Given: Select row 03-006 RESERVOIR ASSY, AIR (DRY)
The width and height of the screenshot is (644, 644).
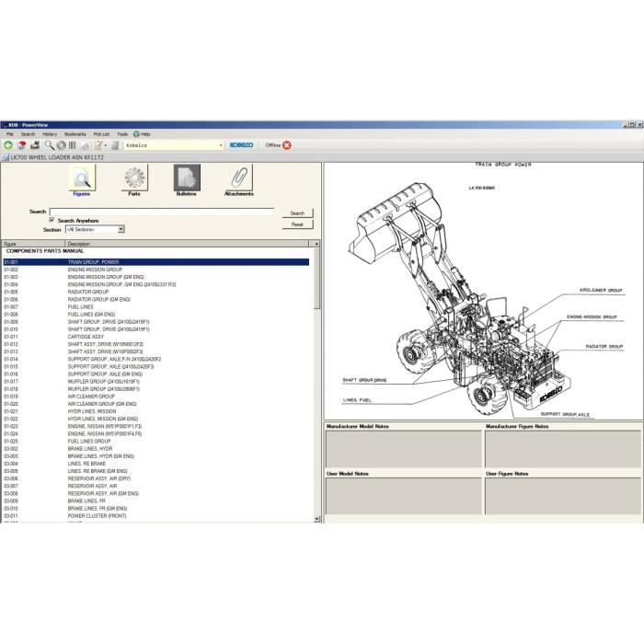Looking at the screenshot, I should (156, 478).
